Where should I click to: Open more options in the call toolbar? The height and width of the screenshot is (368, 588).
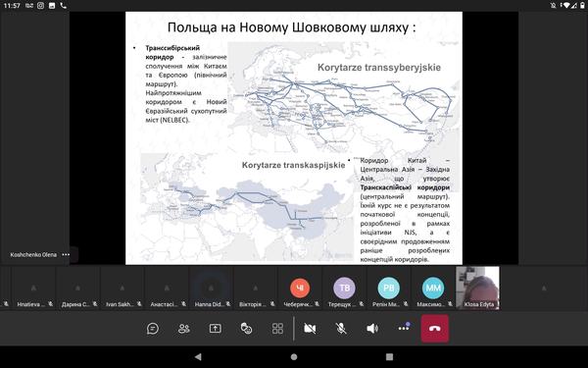click(404, 328)
